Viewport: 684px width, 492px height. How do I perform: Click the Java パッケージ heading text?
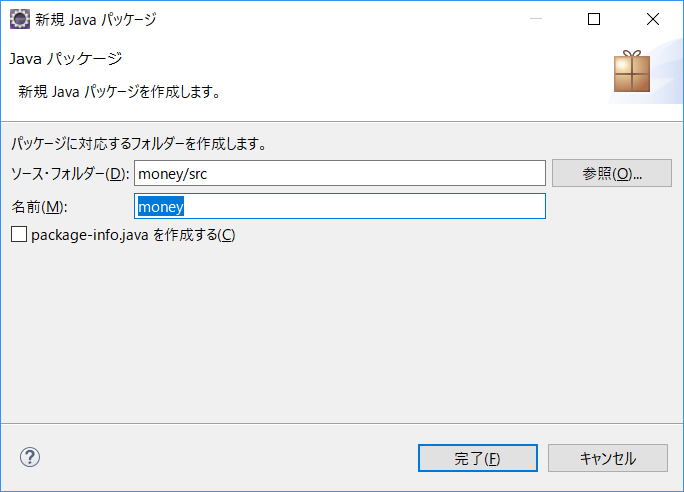(x=65, y=58)
